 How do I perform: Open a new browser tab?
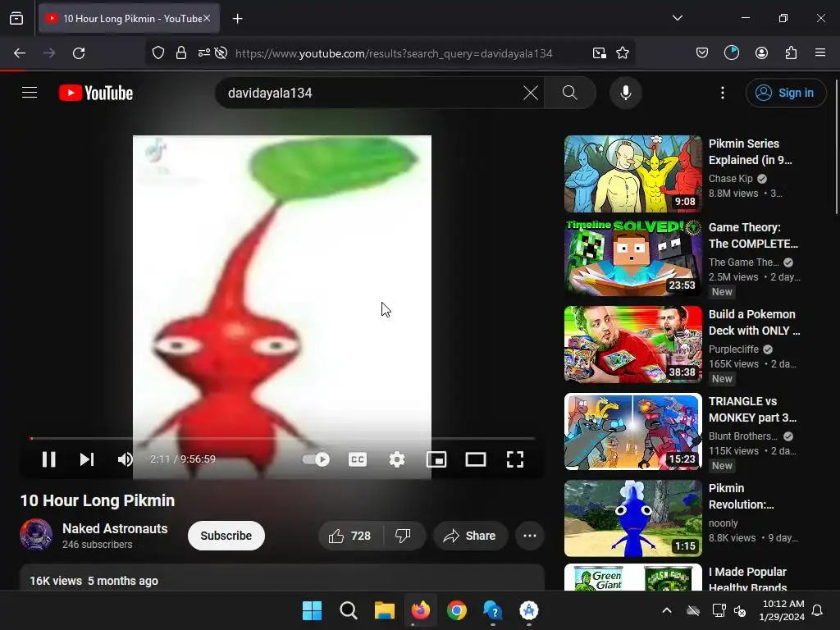pyautogui.click(x=237, y=19)
